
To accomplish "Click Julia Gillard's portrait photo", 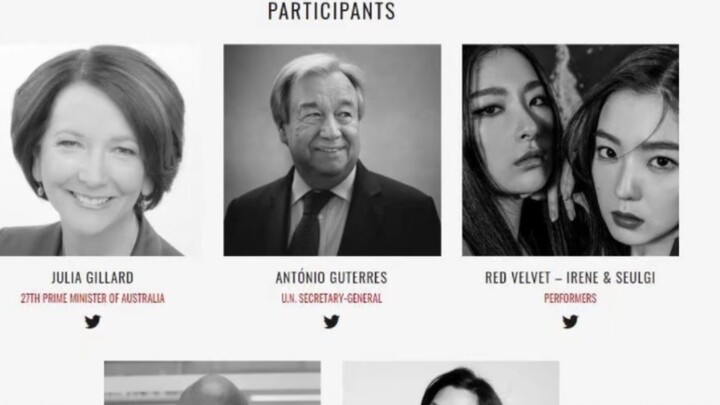I will point(92,150).
